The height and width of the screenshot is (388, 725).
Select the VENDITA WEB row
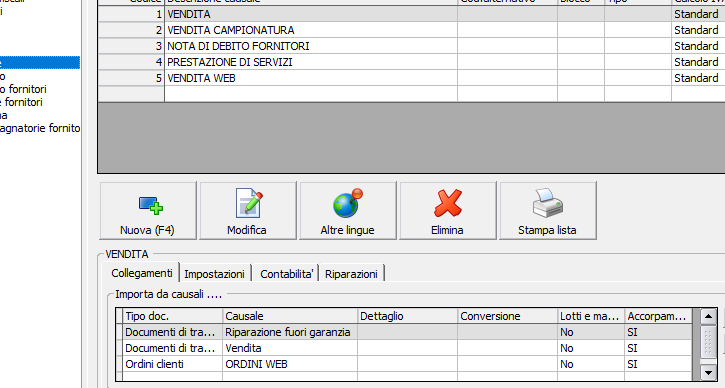pos(412,78)
